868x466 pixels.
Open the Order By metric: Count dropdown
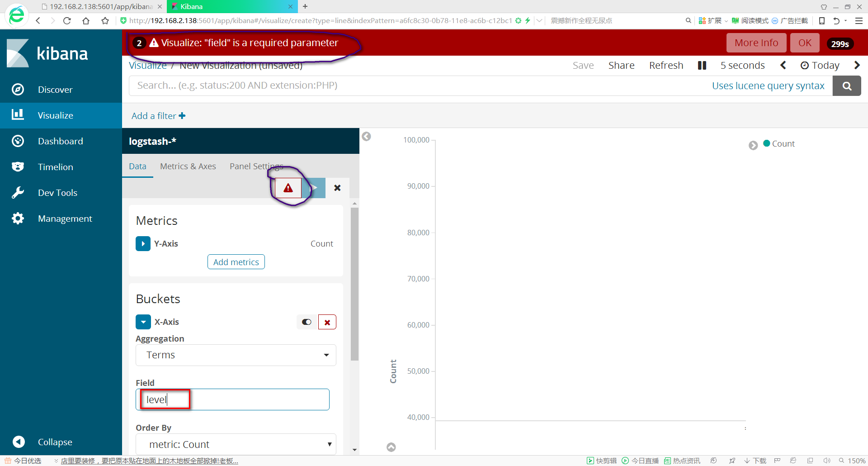point(236,444)
